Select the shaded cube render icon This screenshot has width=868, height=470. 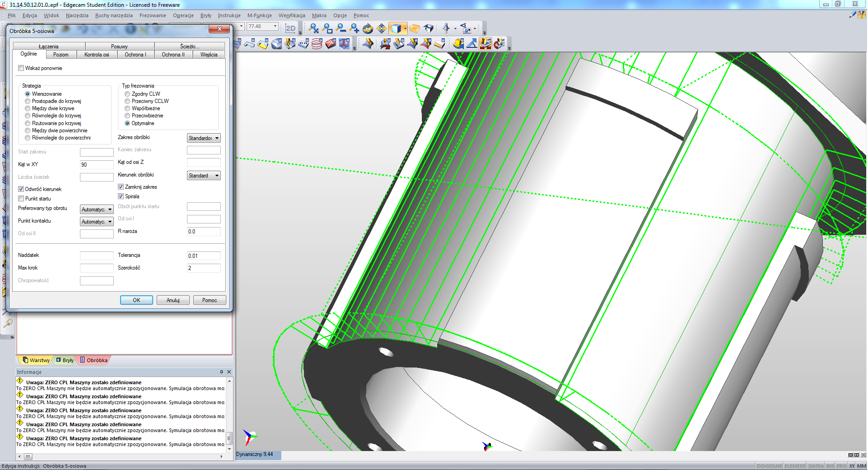coord(396,28)
